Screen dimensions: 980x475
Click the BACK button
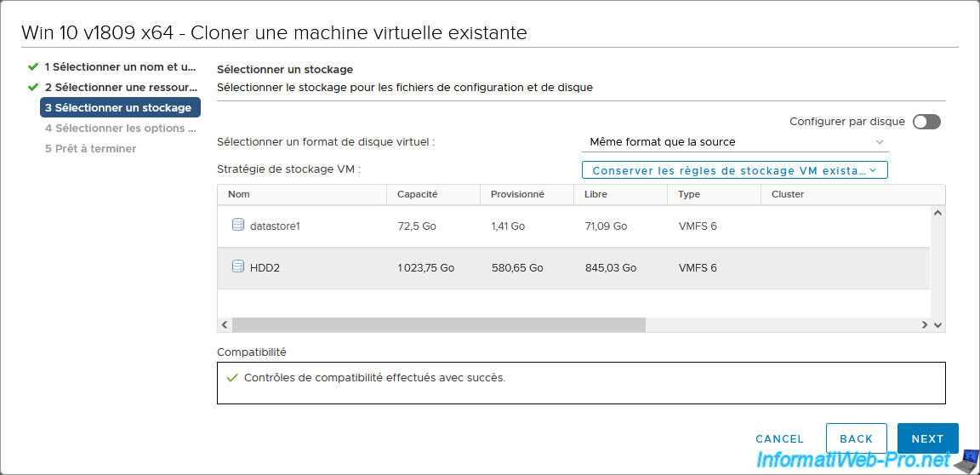tap(857, 438)
